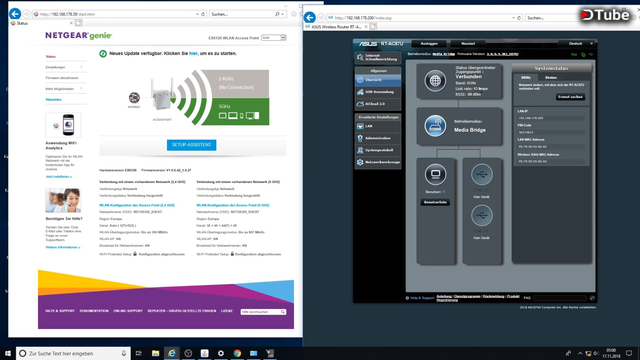Click the clients computer icon
The height and width of the screenshot is (360, 640).
436,175
